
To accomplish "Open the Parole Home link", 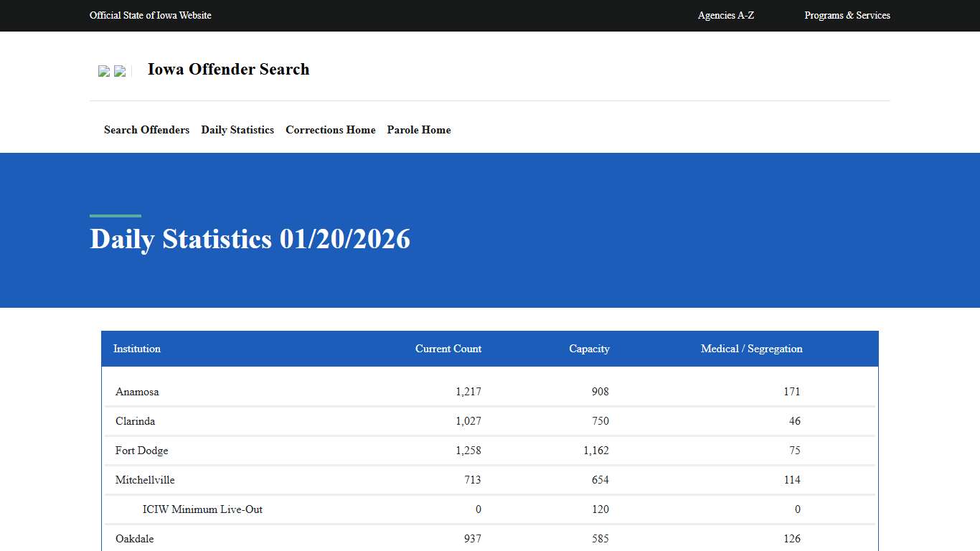I will click(419, 130).
